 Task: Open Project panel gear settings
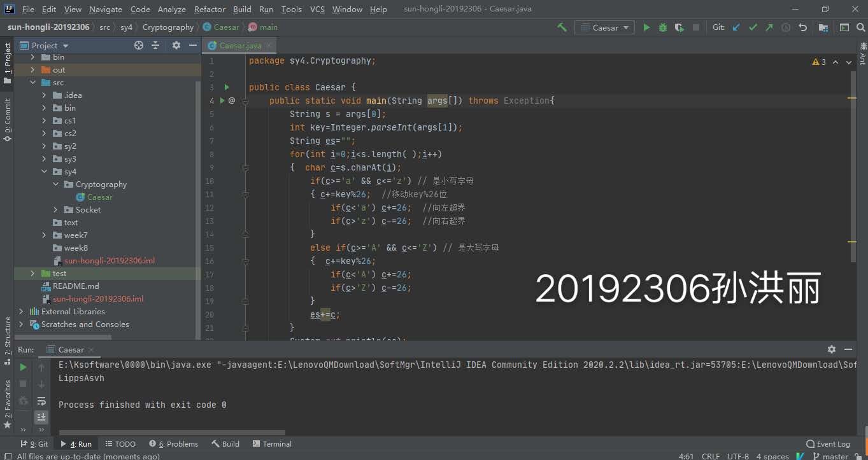tap(176, 45)
